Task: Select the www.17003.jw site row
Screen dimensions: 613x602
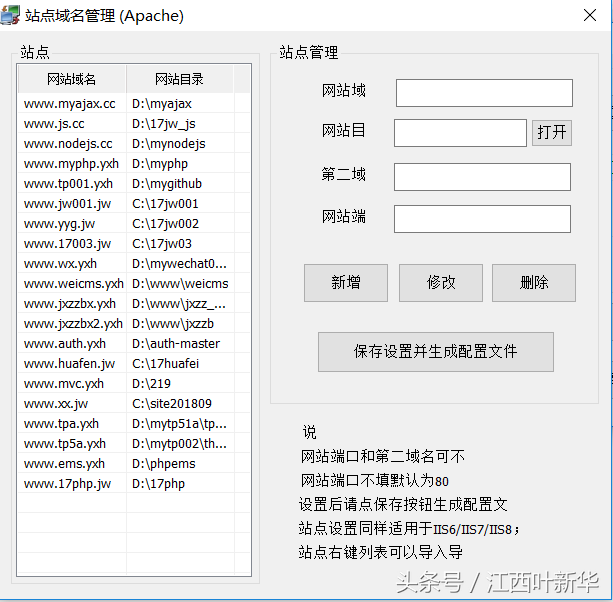Action: pyautogui.click(x=134, y=244)
